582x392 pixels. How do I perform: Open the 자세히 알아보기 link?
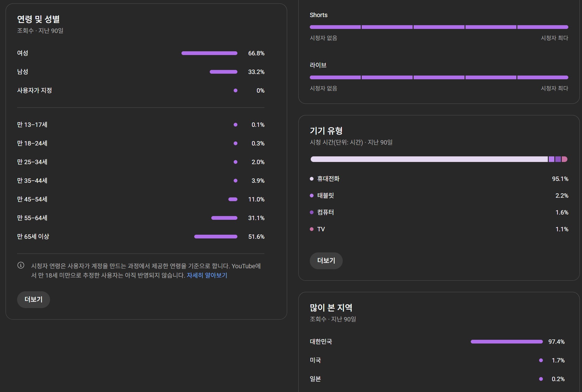[x=207, y=275]
